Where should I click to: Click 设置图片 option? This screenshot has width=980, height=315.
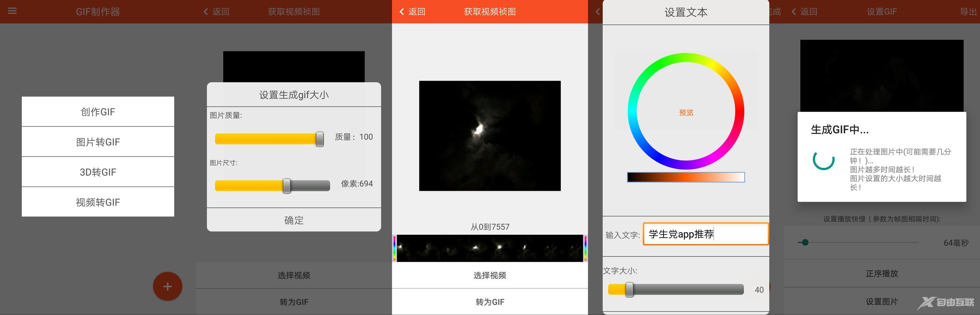pos(881,301)
